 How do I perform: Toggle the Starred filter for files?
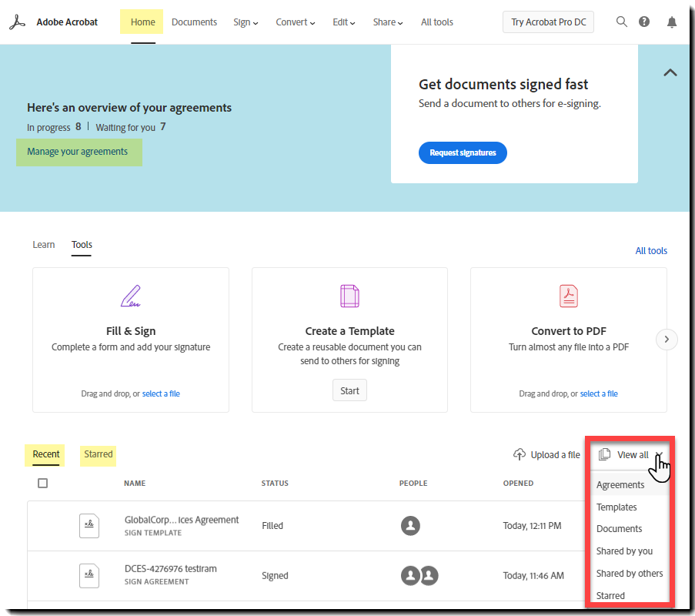coord(98,455)
